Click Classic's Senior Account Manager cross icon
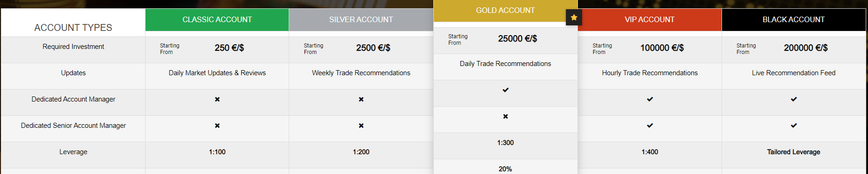Viewport: 868px width, 174px height. pyautogui.click(x=217, y=126)
